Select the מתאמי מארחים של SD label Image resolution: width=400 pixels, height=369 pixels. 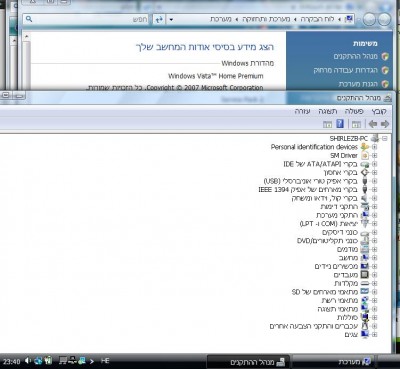tap(325, 292)
